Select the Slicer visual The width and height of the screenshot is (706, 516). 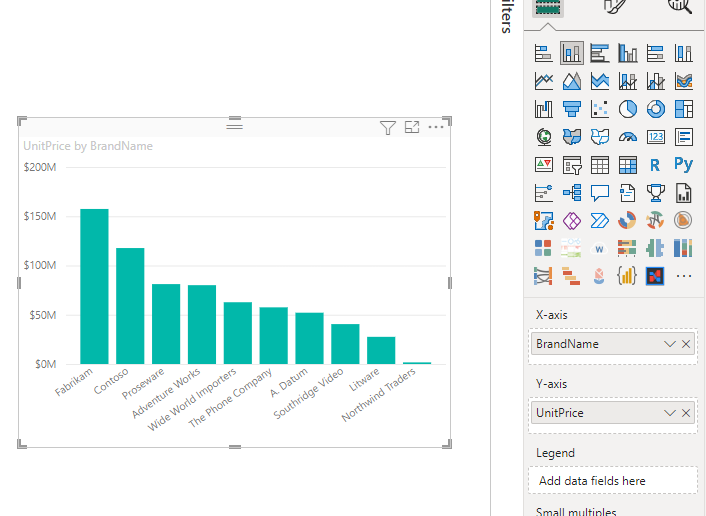572,165
